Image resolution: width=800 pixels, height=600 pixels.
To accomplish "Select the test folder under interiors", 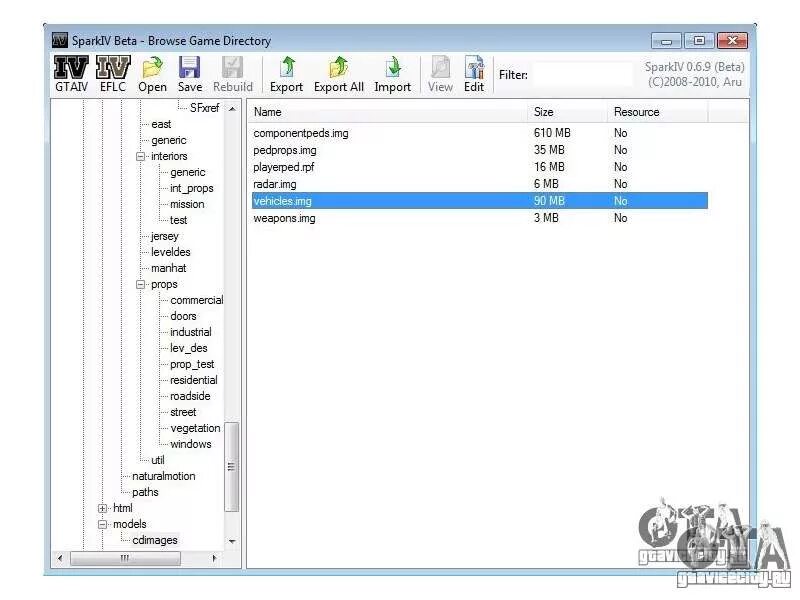I will (179, 220).
